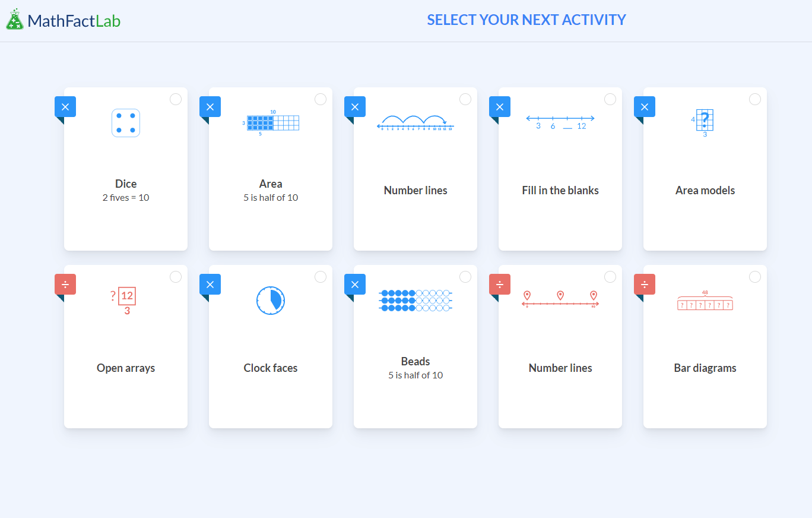Screen dimensions: 812x518
Task: Click the Beads activity title
Action: pyautogui.click(x=415, y=362)
